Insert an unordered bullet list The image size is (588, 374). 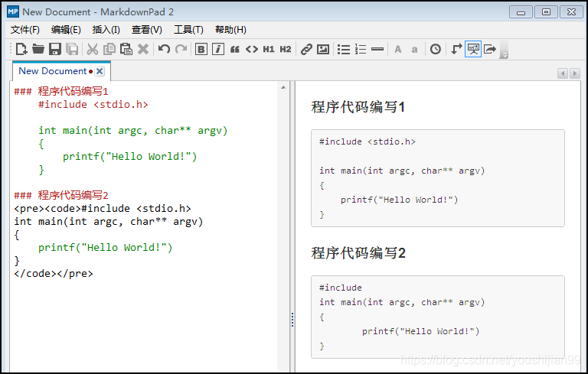point(344,49)
